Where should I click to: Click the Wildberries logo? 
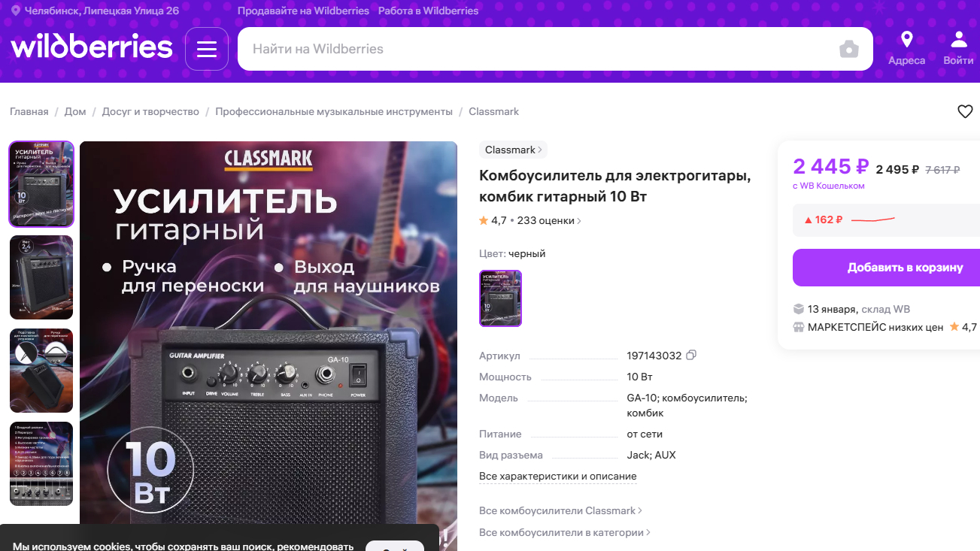click(x=92, y=47)
